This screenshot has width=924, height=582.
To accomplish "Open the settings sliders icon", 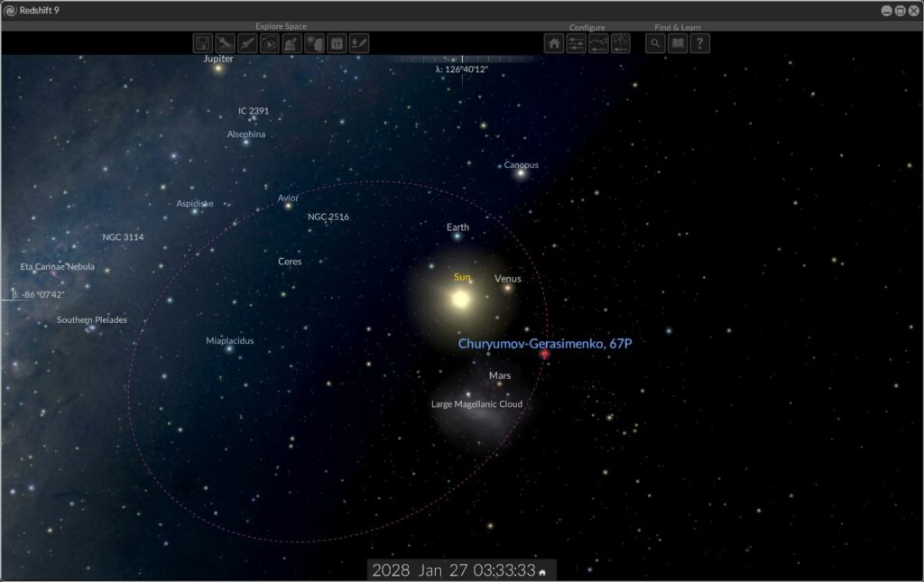I will [576, 43].
